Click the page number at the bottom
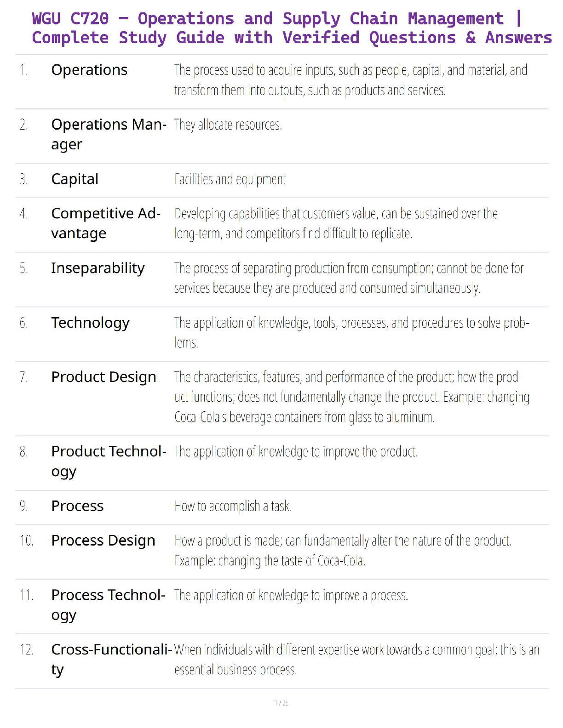The height and width of the screenshot is (728, 563). tap(281, 703)
